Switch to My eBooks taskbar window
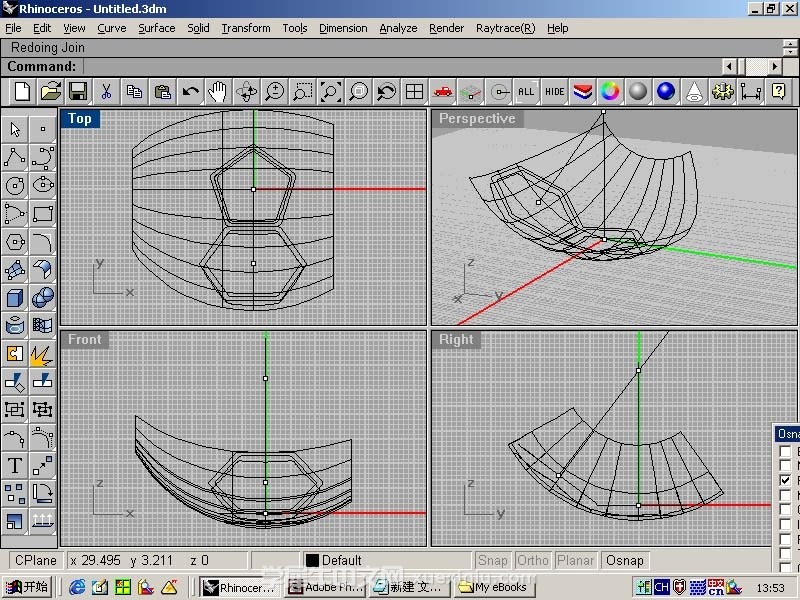The width and height of the screenshot is (800, 600). pos(493,587)
